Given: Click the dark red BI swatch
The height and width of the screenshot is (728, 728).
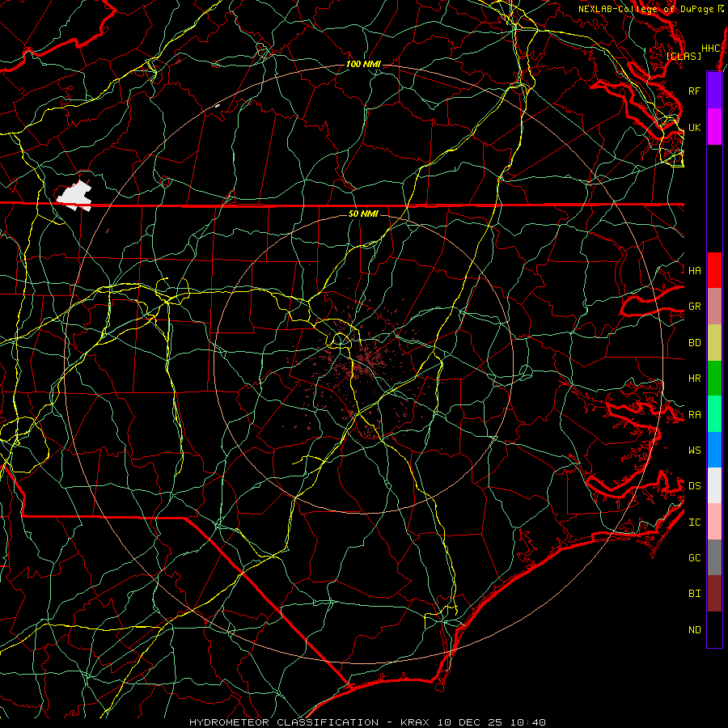Looking at the screenshot, I should [x=714, y=594].
